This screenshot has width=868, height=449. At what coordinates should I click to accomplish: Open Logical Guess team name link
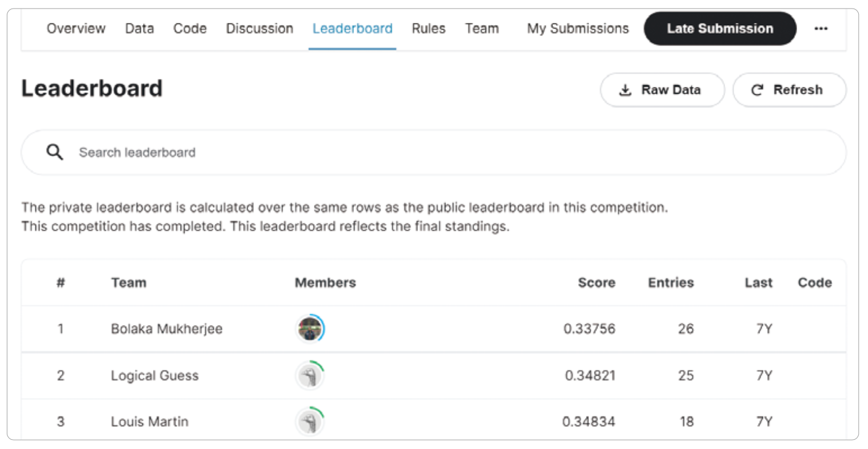pos(154,376)
